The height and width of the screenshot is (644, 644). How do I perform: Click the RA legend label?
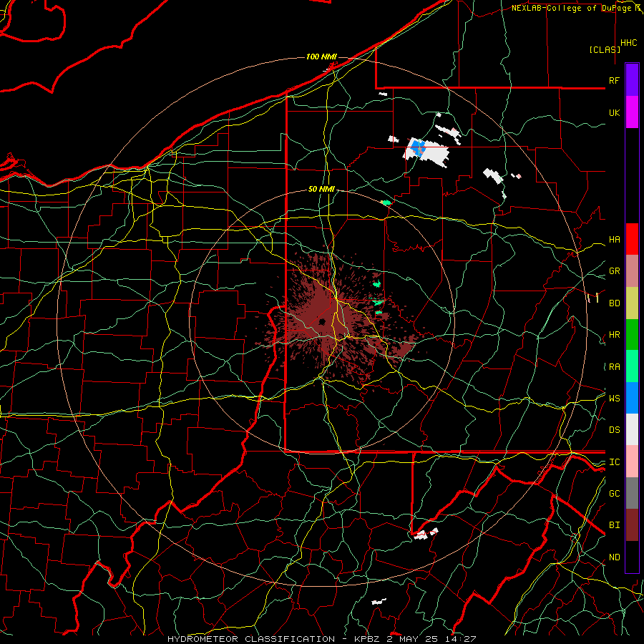point(614,367)
